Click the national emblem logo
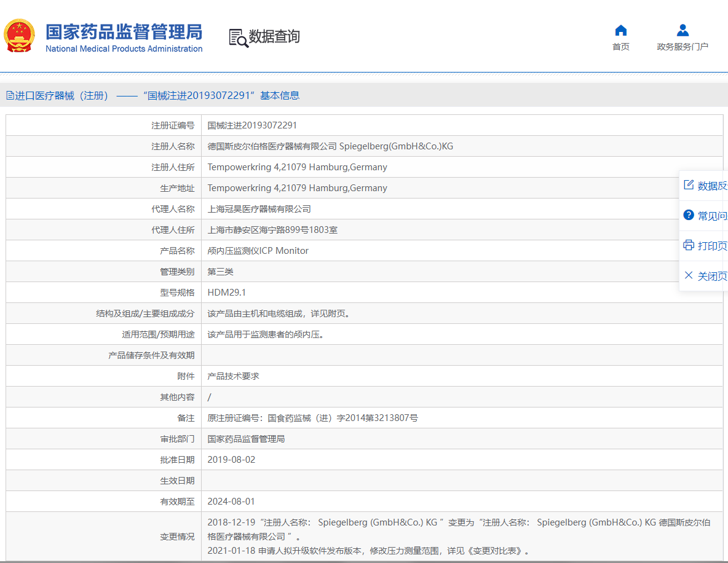 [20, 36]
